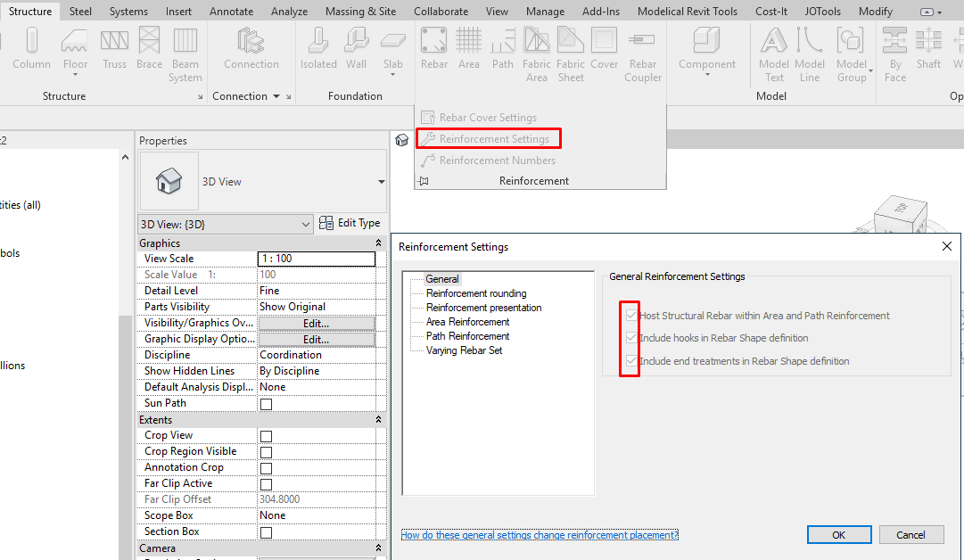Enable the Crop Region Visible checkbox

coord(267,452)
